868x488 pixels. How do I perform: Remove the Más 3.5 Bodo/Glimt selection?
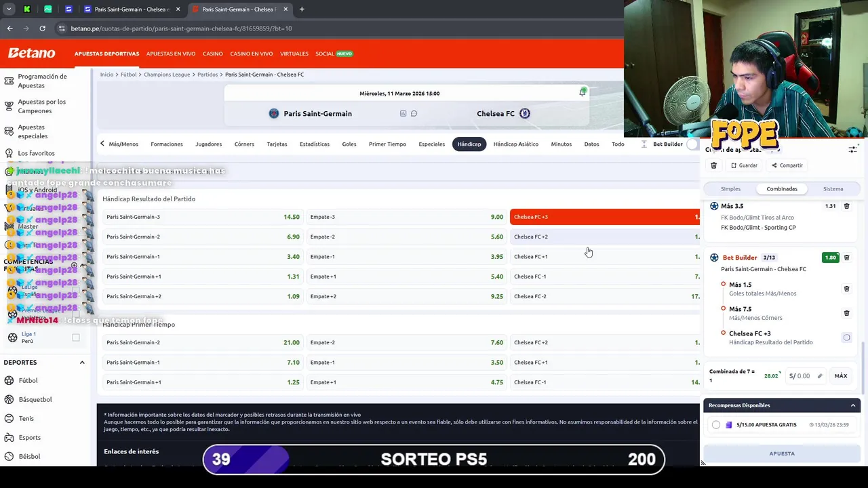point(846,206)
